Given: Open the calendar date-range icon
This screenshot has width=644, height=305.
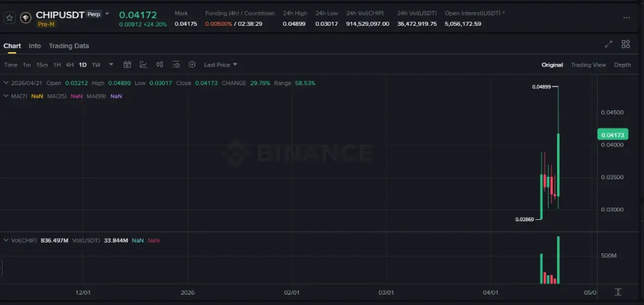Looking at the screenshot, I should (128, 64).
